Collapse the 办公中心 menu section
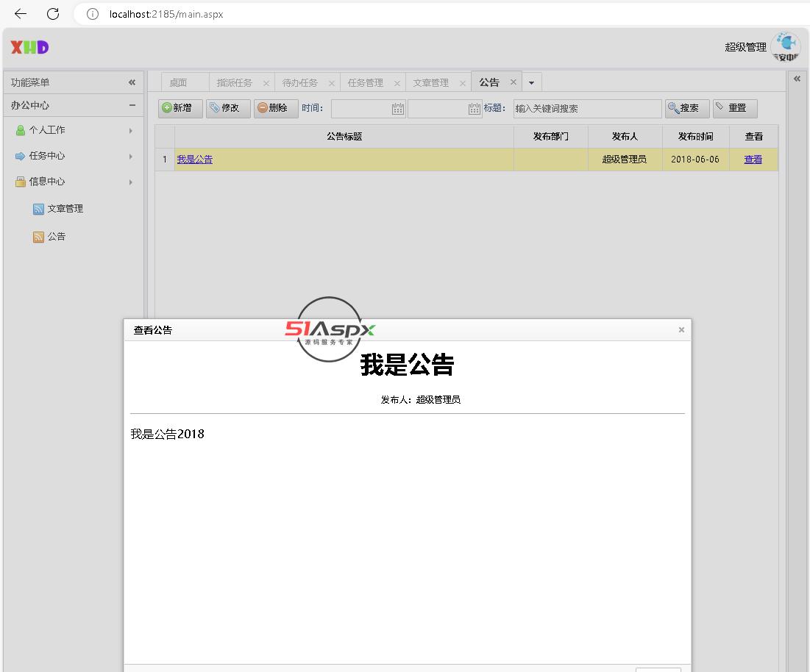This screenshot has height=672, width=810. tap(132, 105)
